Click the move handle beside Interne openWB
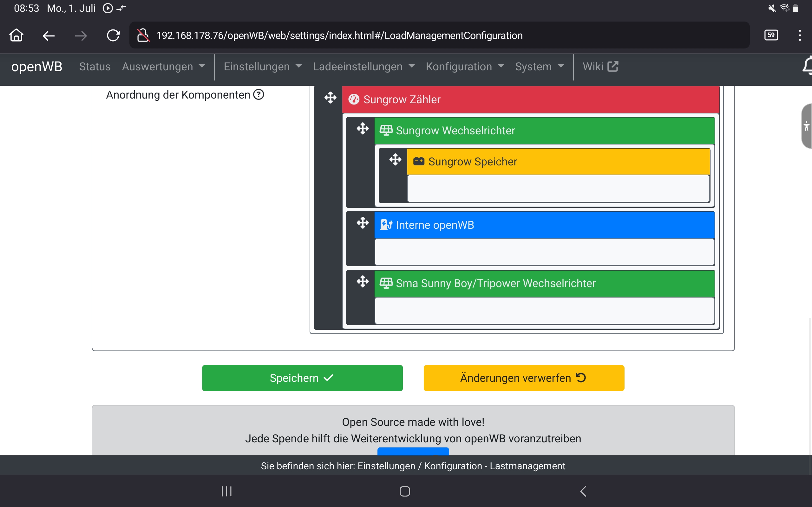The width and height of the screenshot is (812, 507). coord(362,223)
